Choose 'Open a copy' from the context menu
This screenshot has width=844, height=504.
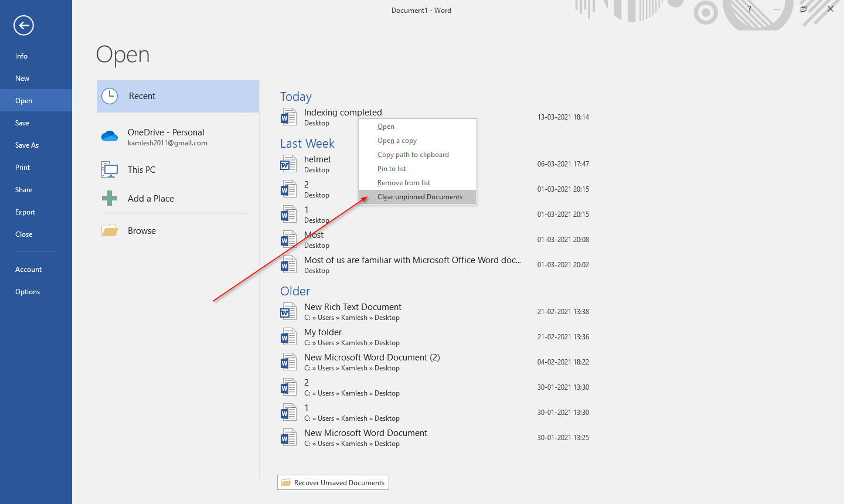click(397, 140)
